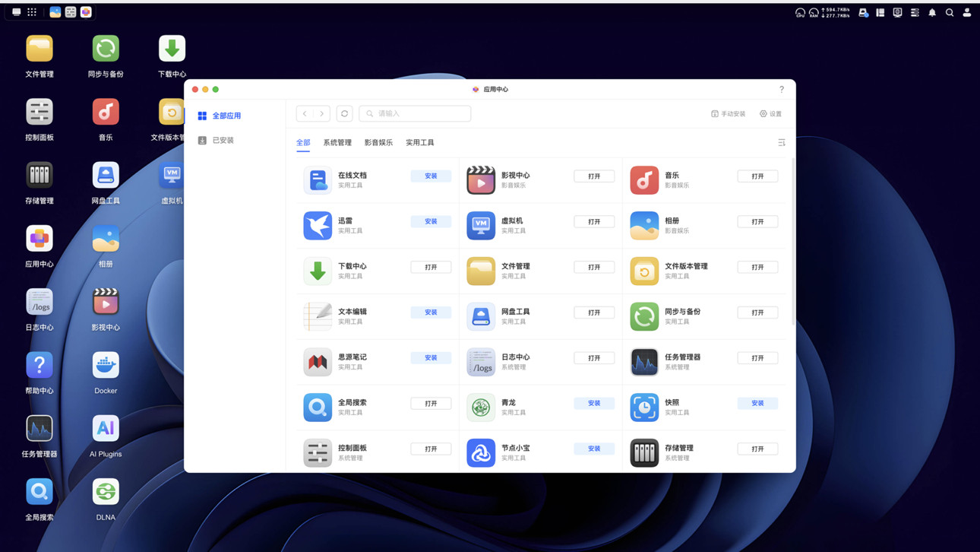Open 文件管理 from the desktop icons
The width and height of the screenshot is (980, 552).
40,49
